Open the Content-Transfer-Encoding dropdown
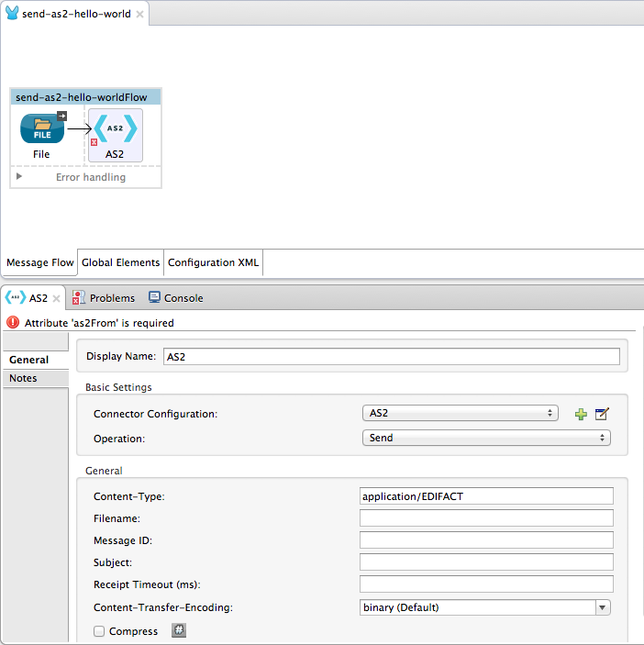This screenshot has width=644, height=645. point(485,607)
